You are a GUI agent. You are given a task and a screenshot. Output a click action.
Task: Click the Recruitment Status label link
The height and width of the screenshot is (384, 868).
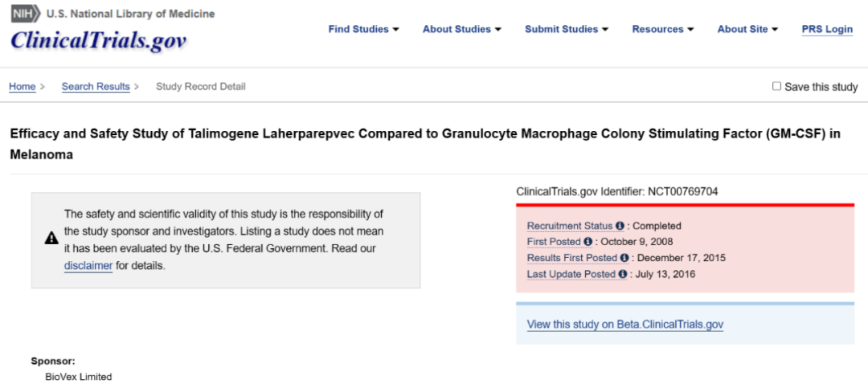pos(570,227)
